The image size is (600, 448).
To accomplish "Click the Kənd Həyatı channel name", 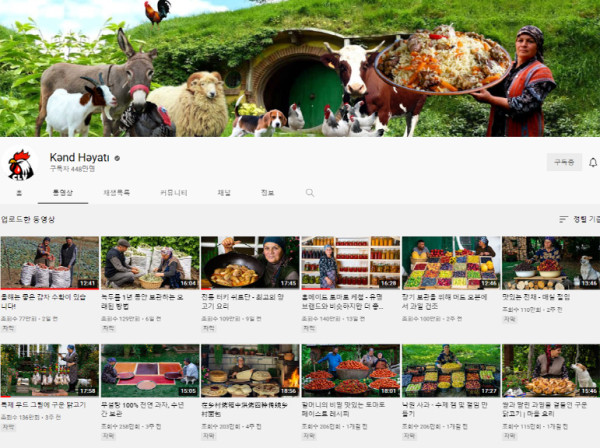I will tap(80, 157).
